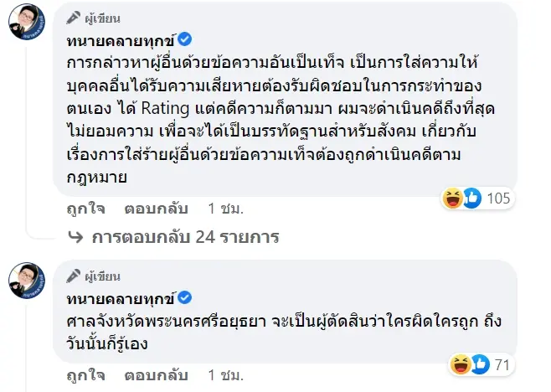Click verified badge beside first ทนายคลายทุกข์ name
551x392 pixels.
click(x=186, y=39)
